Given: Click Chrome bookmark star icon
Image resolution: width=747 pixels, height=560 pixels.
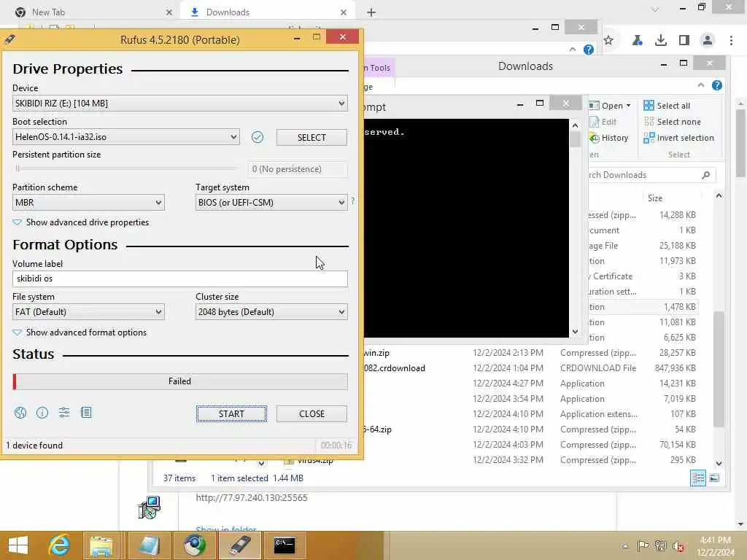Looking at the screenshot, I should (x=608, y=41).
